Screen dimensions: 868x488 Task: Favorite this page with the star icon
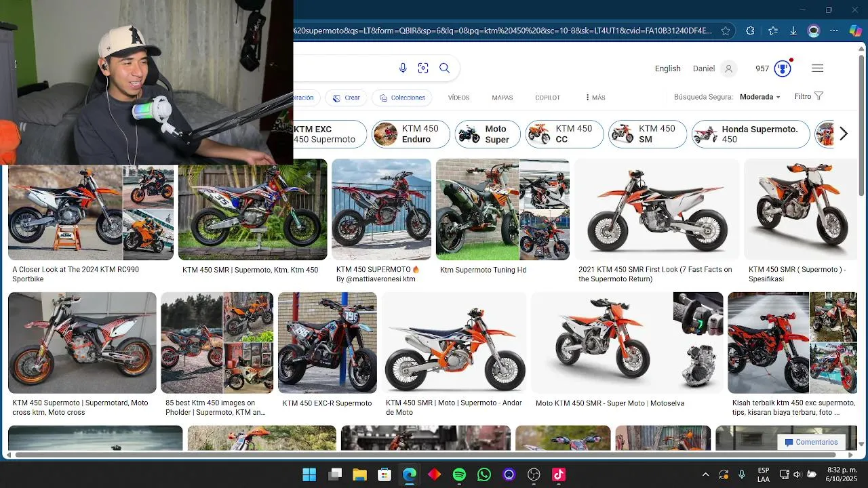pos(726,30)
